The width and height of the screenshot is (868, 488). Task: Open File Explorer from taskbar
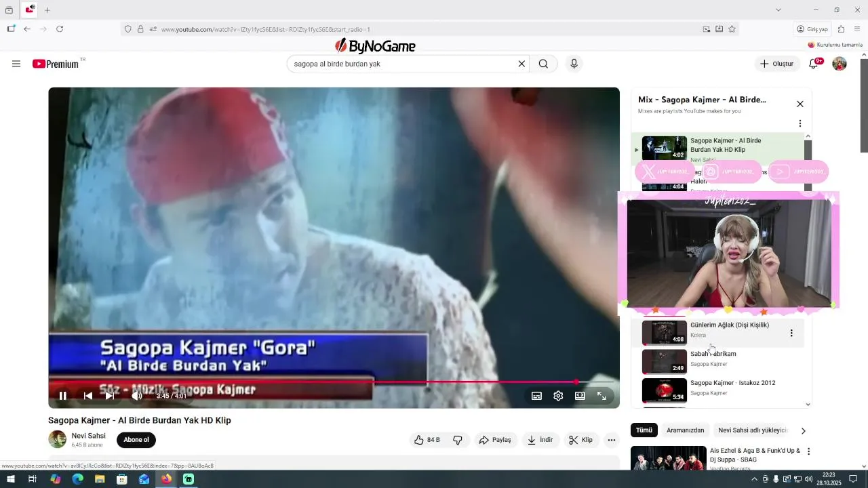point(100,479)
